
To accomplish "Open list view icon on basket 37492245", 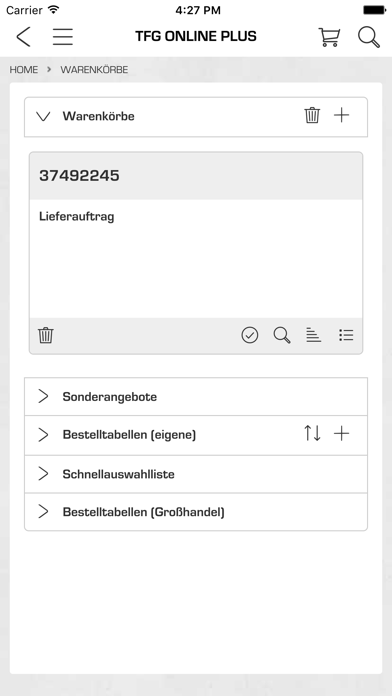I will pyautogui.click(x=346, y=335).
